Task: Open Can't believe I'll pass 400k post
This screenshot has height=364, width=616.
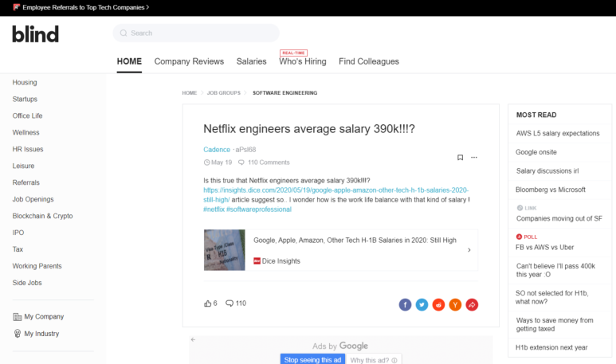Action: click(555, 270)
